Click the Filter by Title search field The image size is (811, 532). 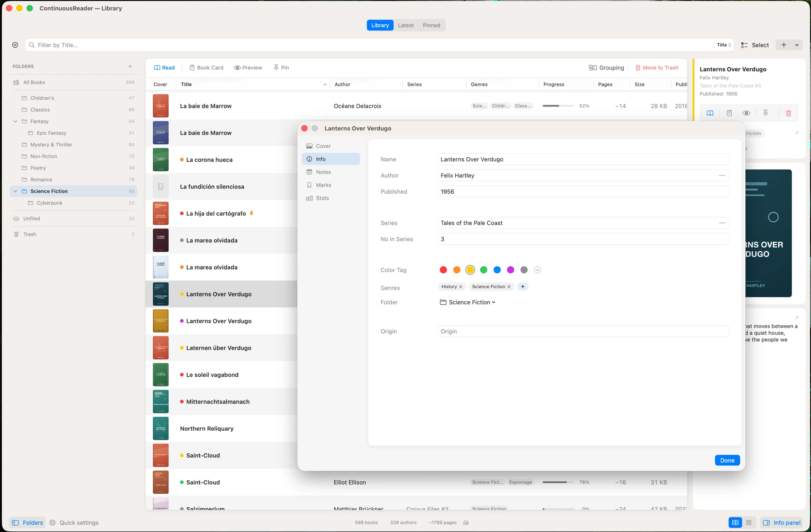point(369,45)
